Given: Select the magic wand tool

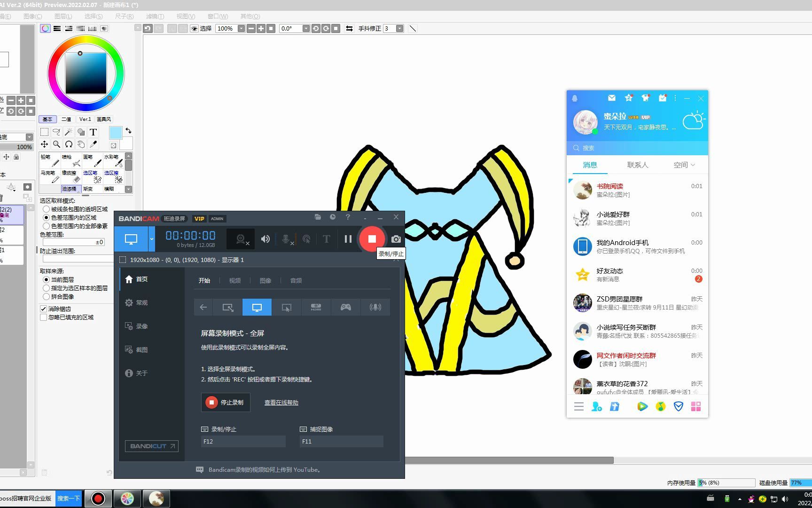Looking at the screenshot, I should tap(69, 132).
